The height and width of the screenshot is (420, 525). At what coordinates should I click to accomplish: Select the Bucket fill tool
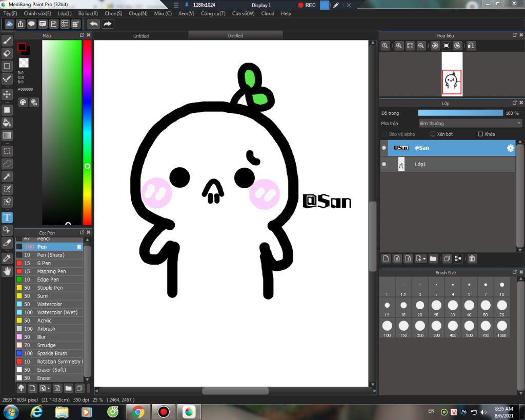point(7,123)
